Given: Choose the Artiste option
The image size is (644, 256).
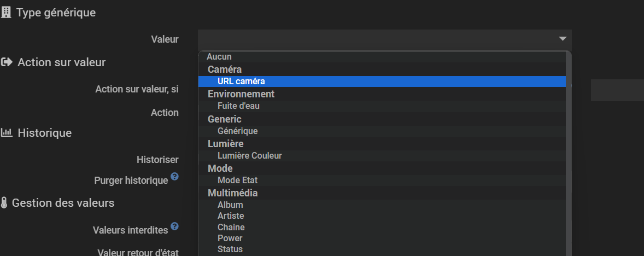Looking at the screenshot, I should [231, 216].
